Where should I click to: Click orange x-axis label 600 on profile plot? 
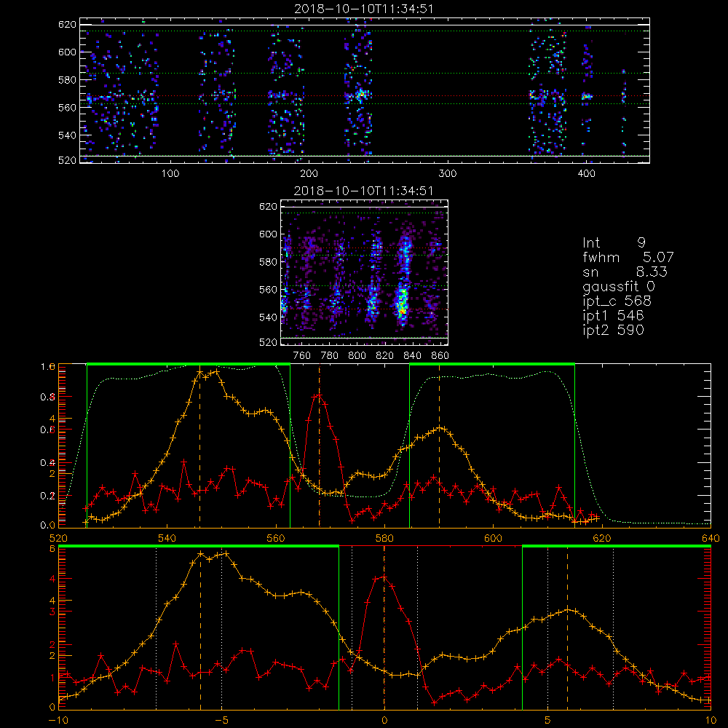(493, 539)
